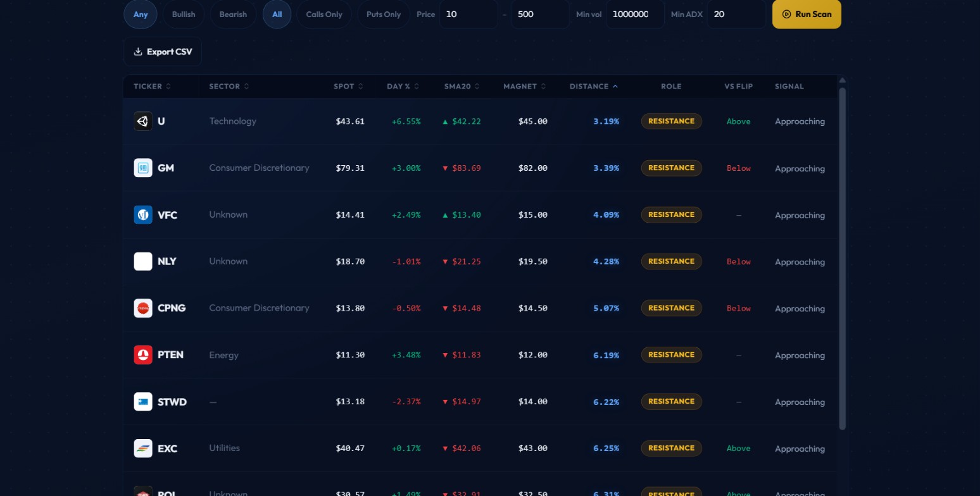
Task: Click Above flip status in U row
Action: 738,121
